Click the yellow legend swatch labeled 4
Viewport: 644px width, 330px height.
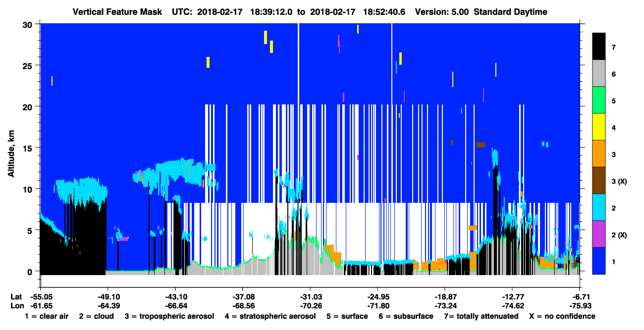click(599, 127)
